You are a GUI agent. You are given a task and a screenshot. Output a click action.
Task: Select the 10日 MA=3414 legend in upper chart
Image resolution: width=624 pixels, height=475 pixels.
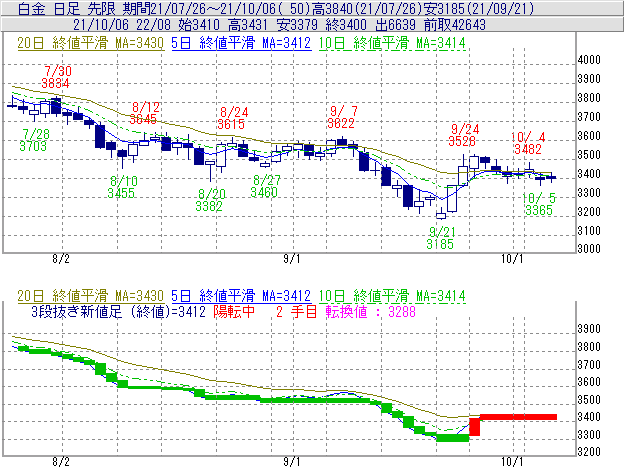392,43
